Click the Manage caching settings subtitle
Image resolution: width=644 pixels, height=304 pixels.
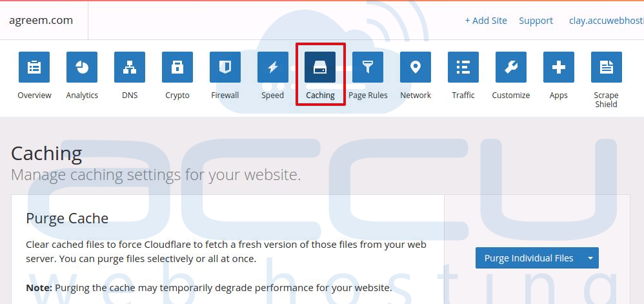[x=156, y=175]
